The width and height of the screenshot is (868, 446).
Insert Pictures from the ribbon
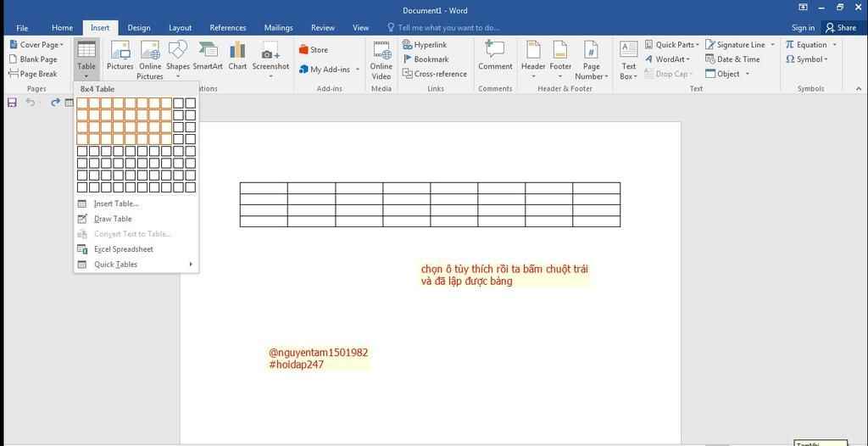click(120, 55)
